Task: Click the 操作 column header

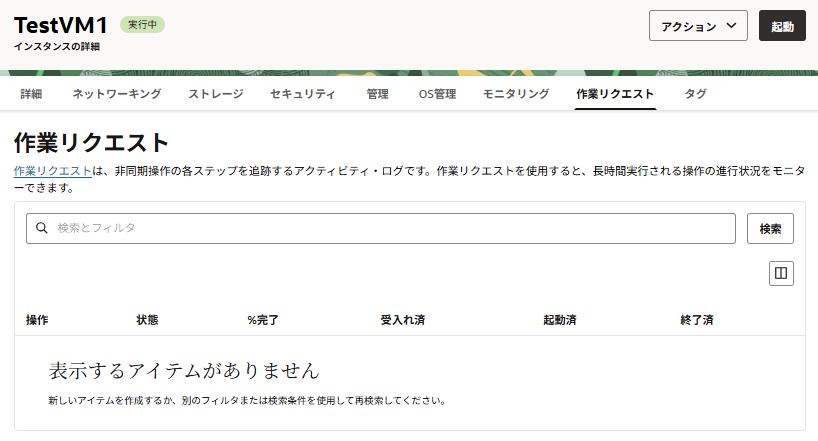Action: click(37, 320)
